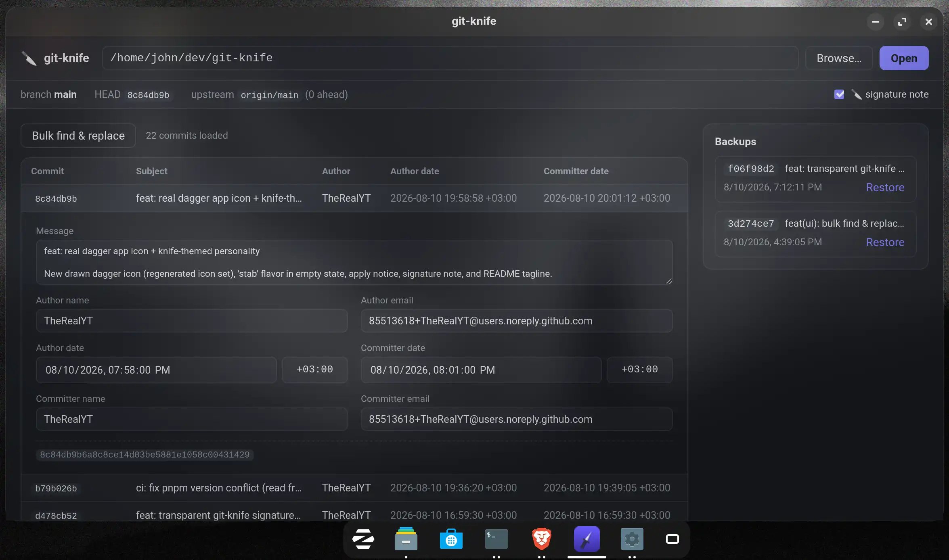Click committer date 2026-08-10 20:01:12 cell

[x=607, y=198]
